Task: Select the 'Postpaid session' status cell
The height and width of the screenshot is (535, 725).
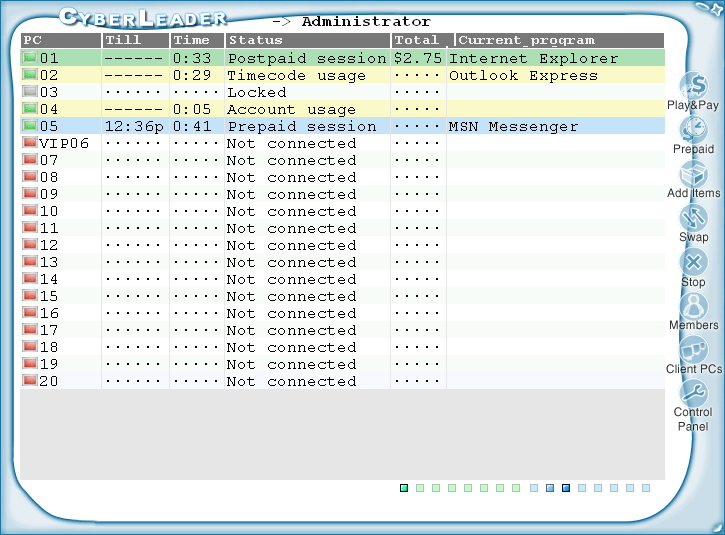Action: [x=307, y=58]
